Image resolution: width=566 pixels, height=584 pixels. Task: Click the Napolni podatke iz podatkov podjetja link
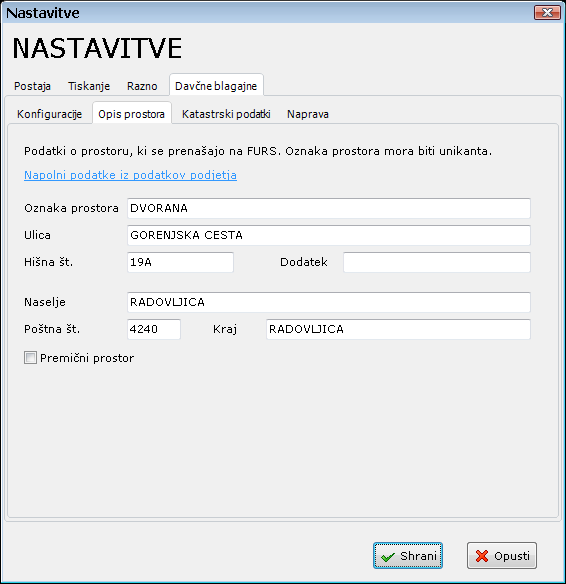130,175
